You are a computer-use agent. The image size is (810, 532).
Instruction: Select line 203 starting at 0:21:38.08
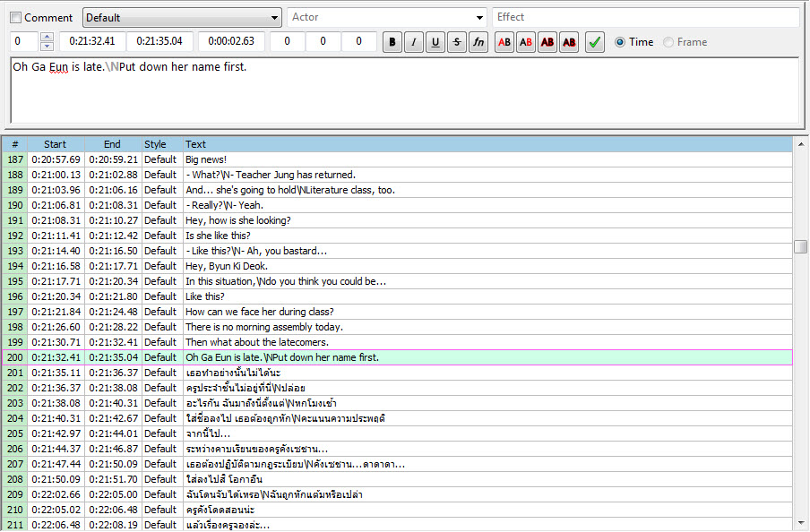tap(397, 403)
